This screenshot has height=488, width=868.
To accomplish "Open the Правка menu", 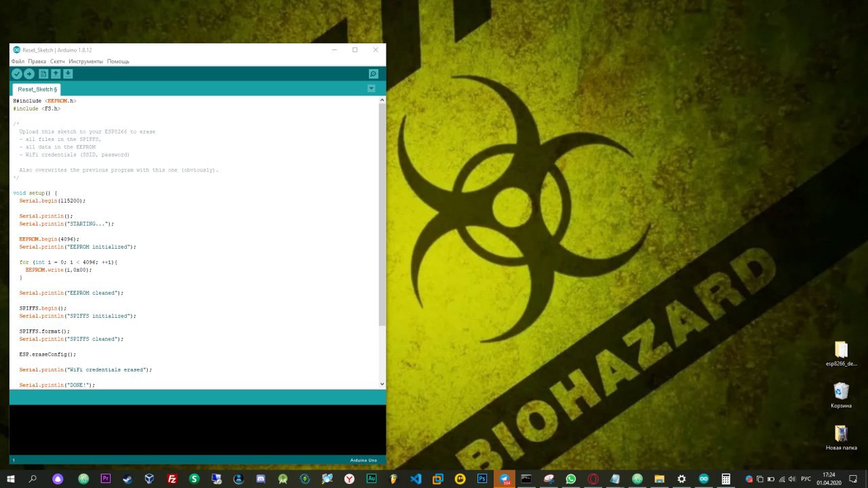I will 37,62.
